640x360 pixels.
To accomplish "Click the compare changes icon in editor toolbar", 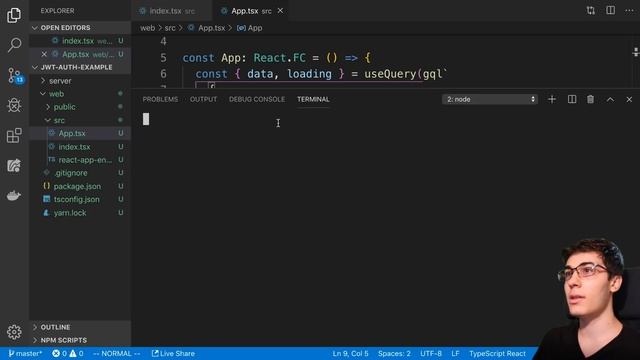I will coord(591,11).
